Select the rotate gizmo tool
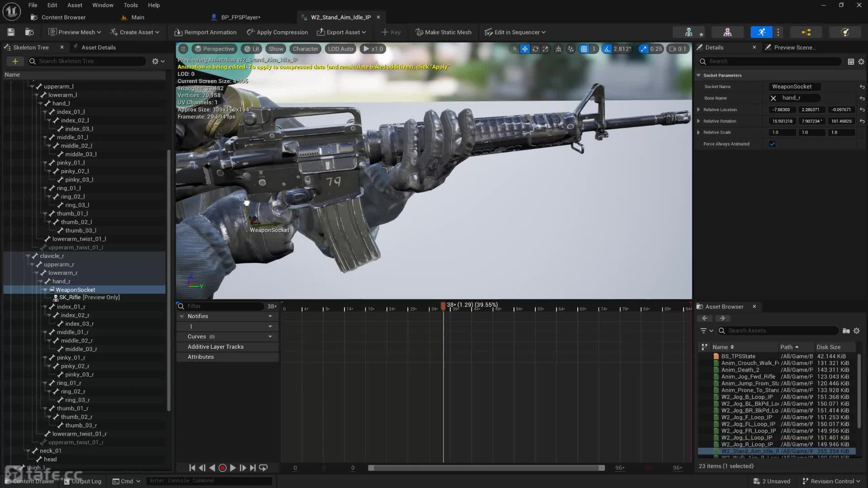The image size is (868, 488). 535,49
